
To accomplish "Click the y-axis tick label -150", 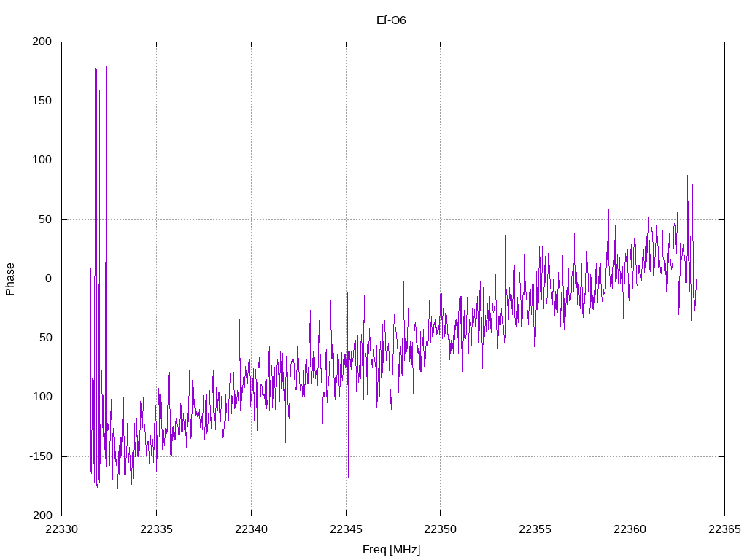I will [x=41, y=456].
